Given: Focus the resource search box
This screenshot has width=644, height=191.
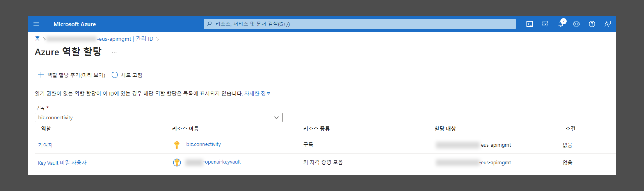Looking at the screenshot, I should [360, 24].
